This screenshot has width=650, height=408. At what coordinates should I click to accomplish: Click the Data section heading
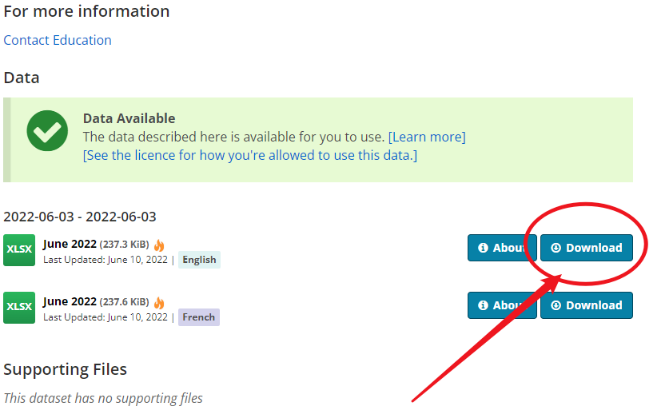tap(21, 77)
